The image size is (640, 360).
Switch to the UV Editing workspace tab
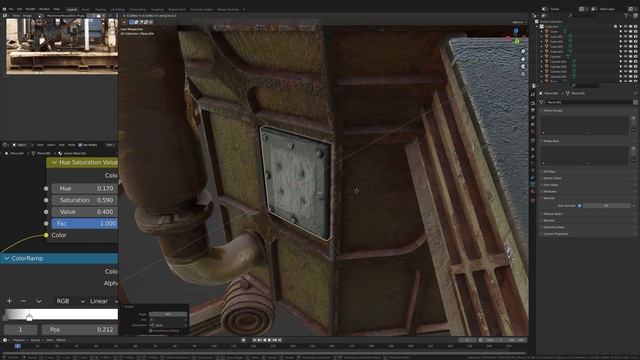[x=118, y=9]
